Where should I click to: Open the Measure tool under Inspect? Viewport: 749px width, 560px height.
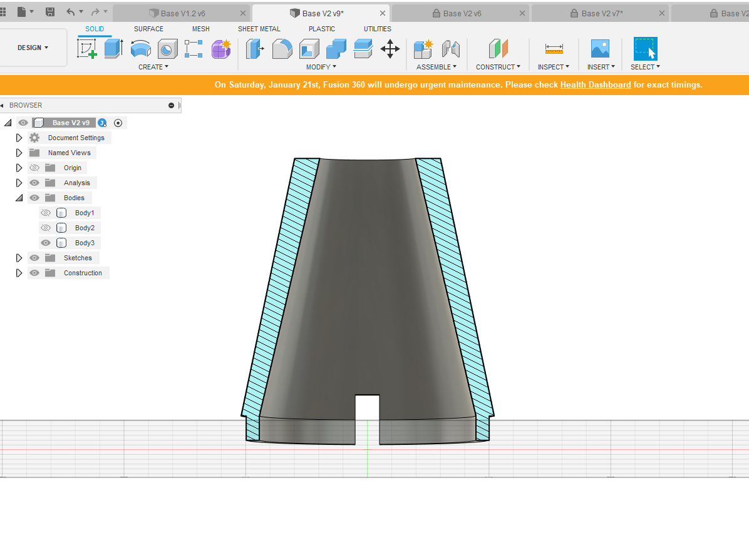coord(554,48)
